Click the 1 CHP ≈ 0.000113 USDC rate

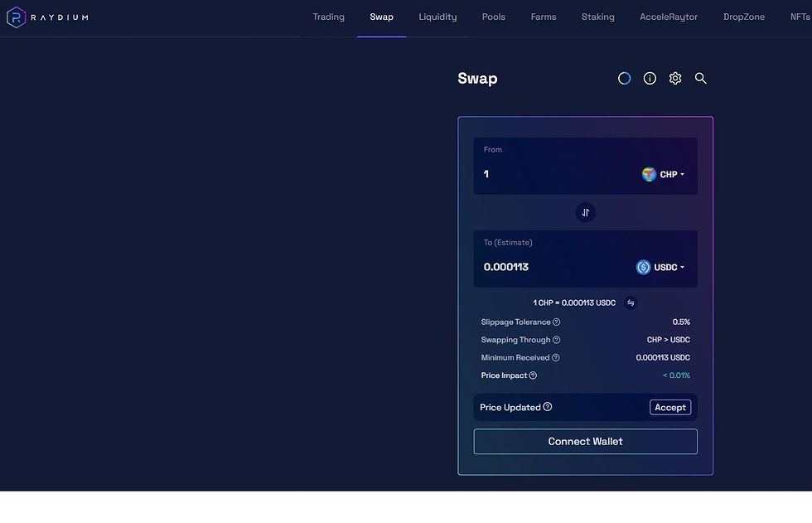coord(574,303)
